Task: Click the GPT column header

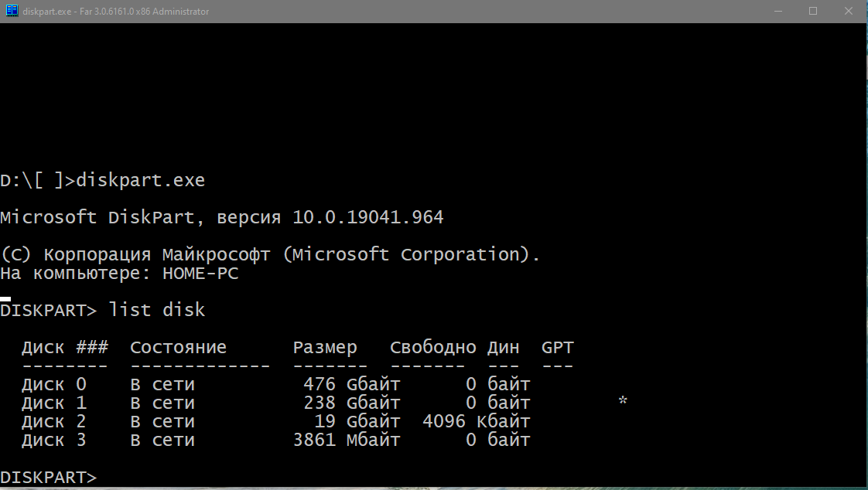Action: tap(558, 347)
